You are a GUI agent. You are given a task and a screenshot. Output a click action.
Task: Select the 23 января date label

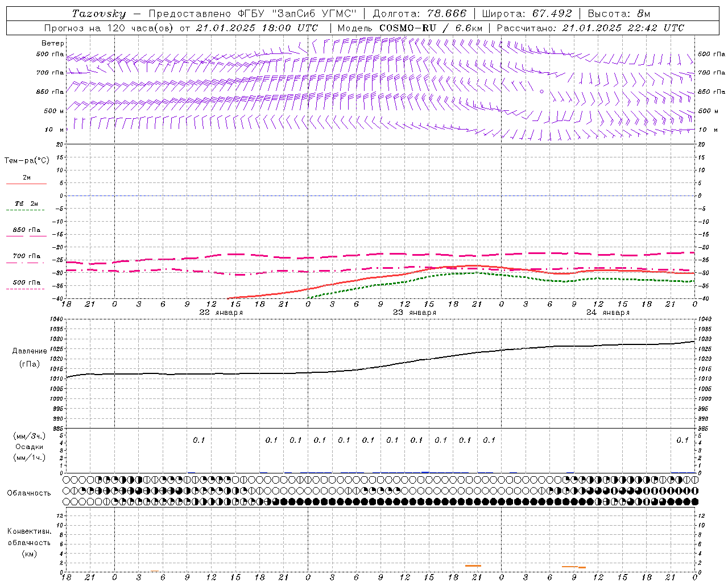coord(414,313)
